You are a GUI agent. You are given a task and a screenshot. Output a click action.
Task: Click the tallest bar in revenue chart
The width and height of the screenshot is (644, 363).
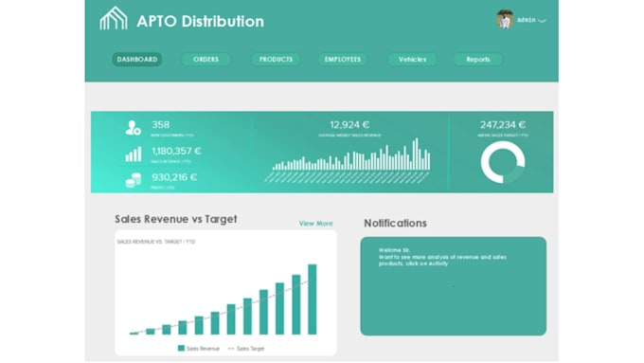(313, 299)
